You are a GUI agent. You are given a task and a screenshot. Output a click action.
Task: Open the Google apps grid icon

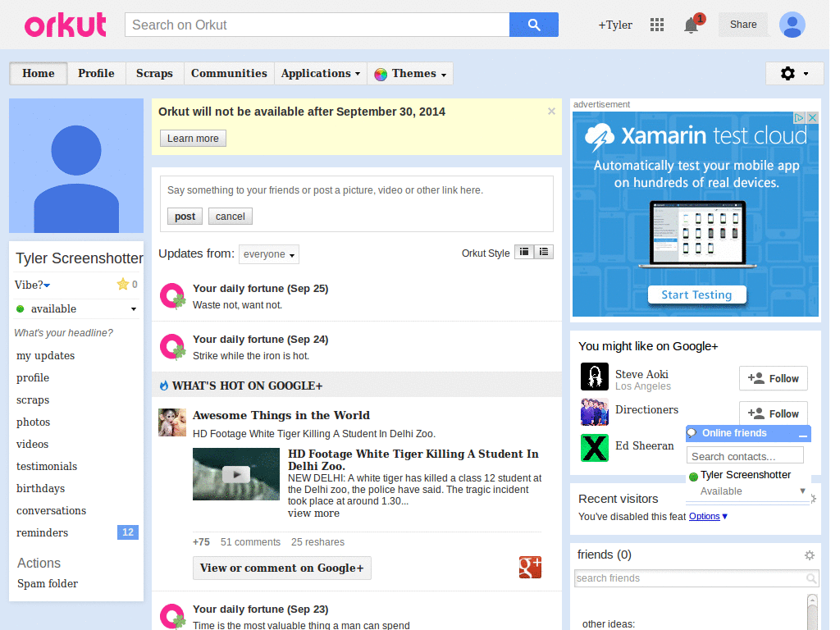tap(657, 25)
